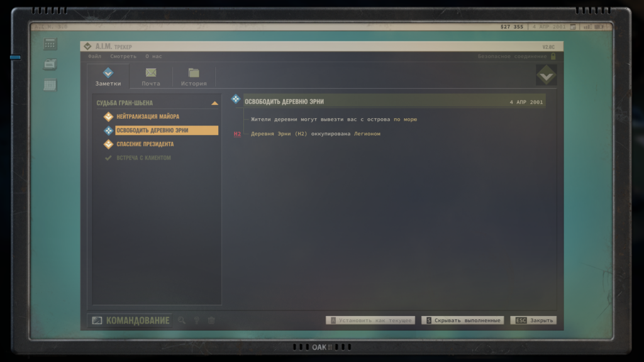Click the trash bin icon in bottom bar
644x362 pixels.
[x=211, y=321]
